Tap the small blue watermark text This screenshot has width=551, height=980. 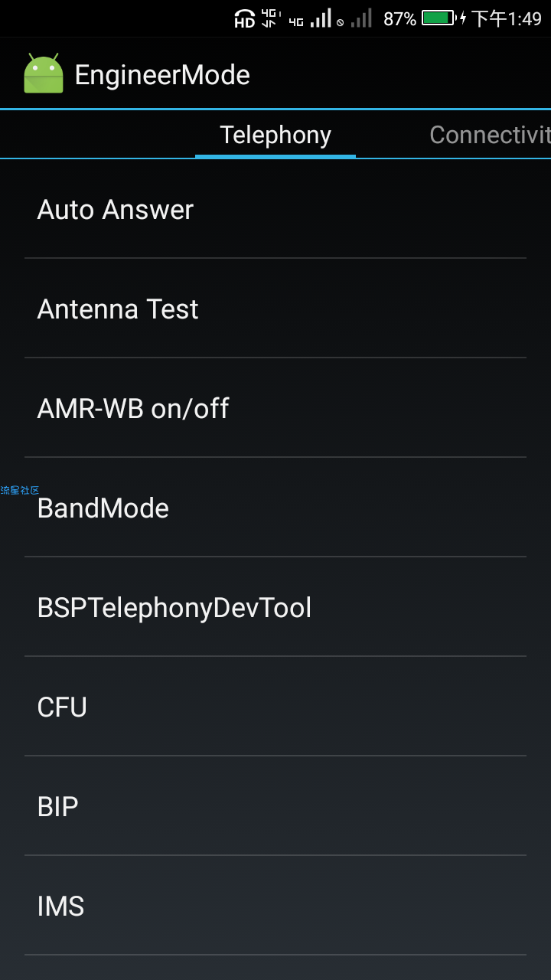coord(20,490)
